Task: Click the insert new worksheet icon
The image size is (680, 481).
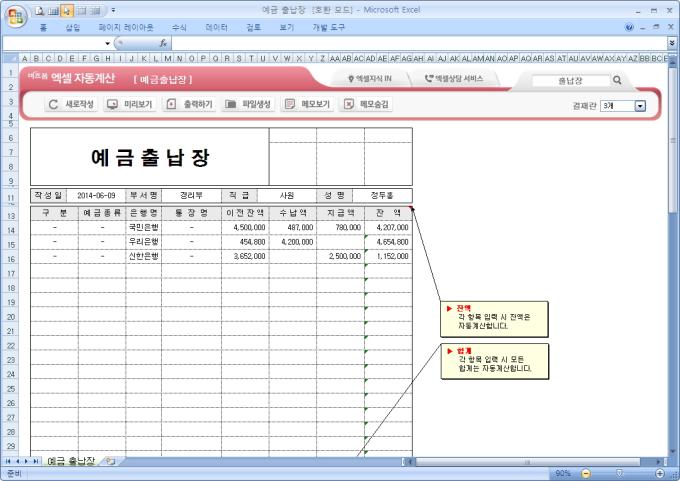Action: click(x=110, y=461)
